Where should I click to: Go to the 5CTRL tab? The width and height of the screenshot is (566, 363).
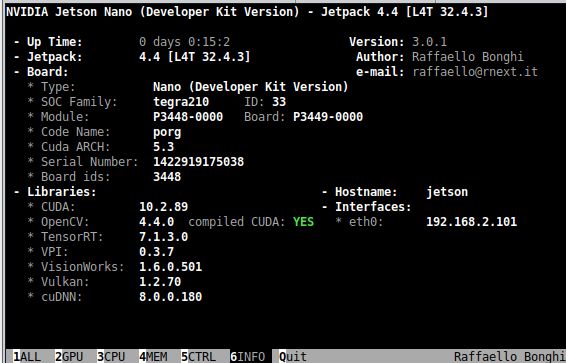coord(198,357)
